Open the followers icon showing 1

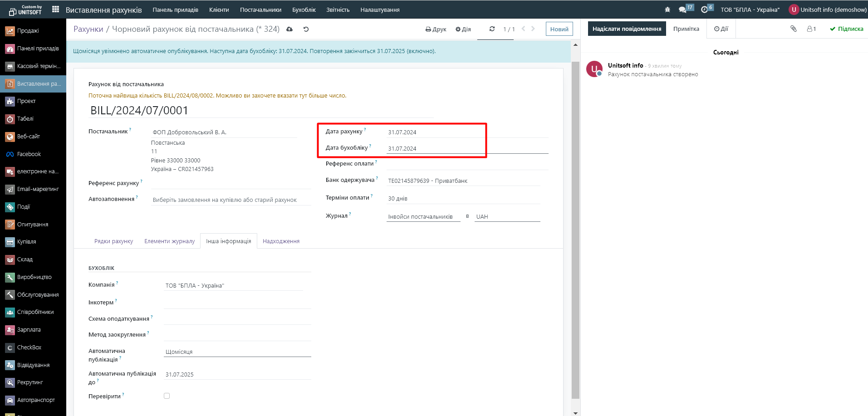pyautogui.click(x=811, y=29)
